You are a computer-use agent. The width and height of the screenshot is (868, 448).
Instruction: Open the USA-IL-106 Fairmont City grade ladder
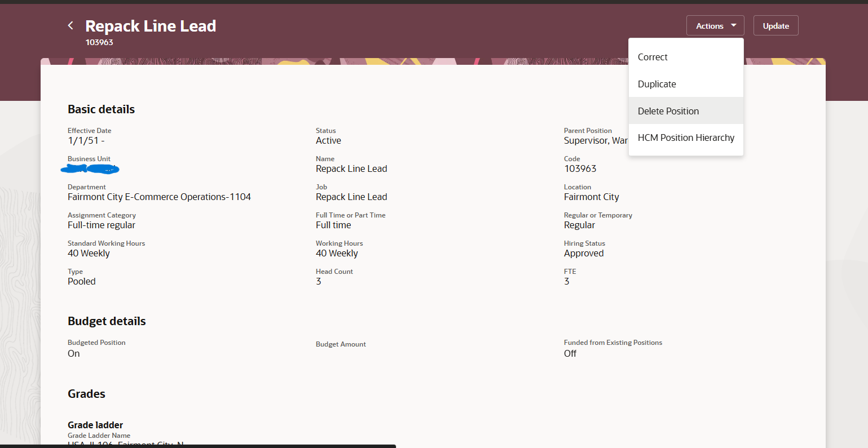[125, 445]
